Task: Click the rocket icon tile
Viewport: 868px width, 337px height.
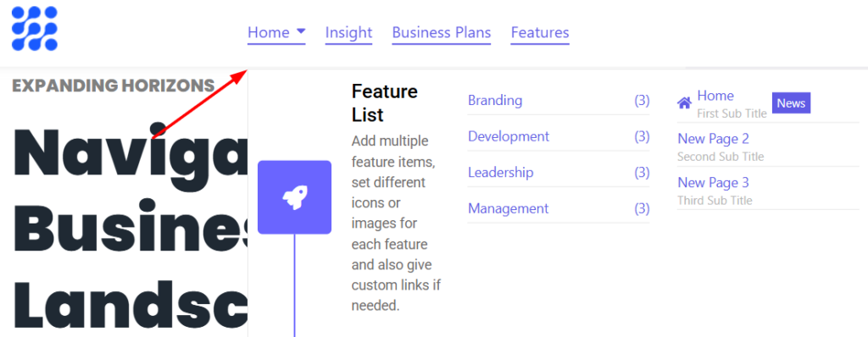Action: [294, 197]
